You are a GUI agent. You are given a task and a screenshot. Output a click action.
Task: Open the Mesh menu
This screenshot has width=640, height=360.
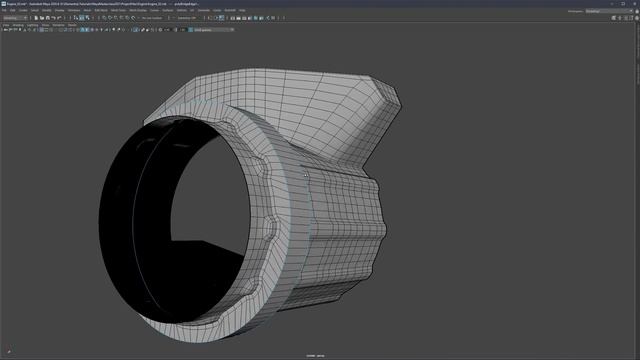click(87, 10)
